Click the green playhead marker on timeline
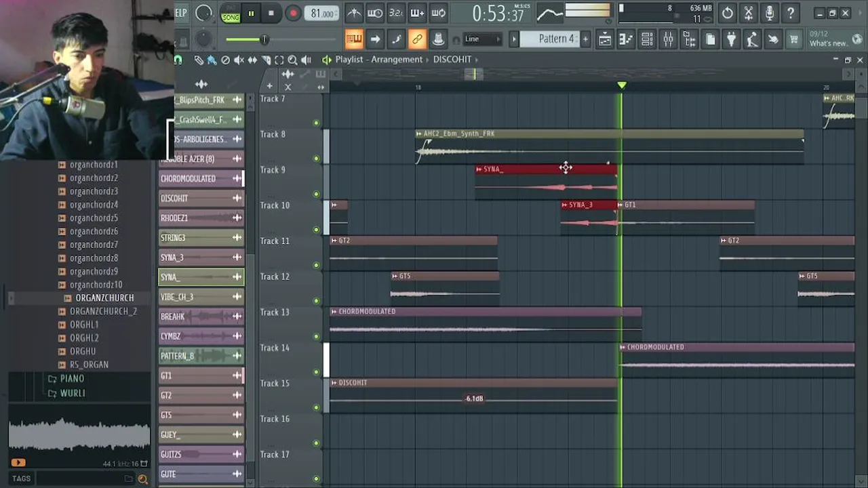This screenshot has height=488, width=868. pyautogui.click(x=622, y=85)
